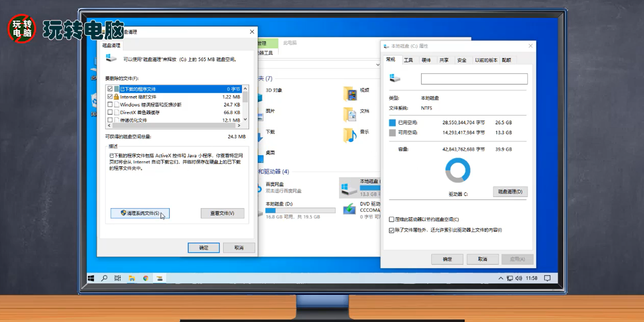Collapse the 文件夹 (7) group header
The width and height of the screenshot is (644, 322).
266,78
